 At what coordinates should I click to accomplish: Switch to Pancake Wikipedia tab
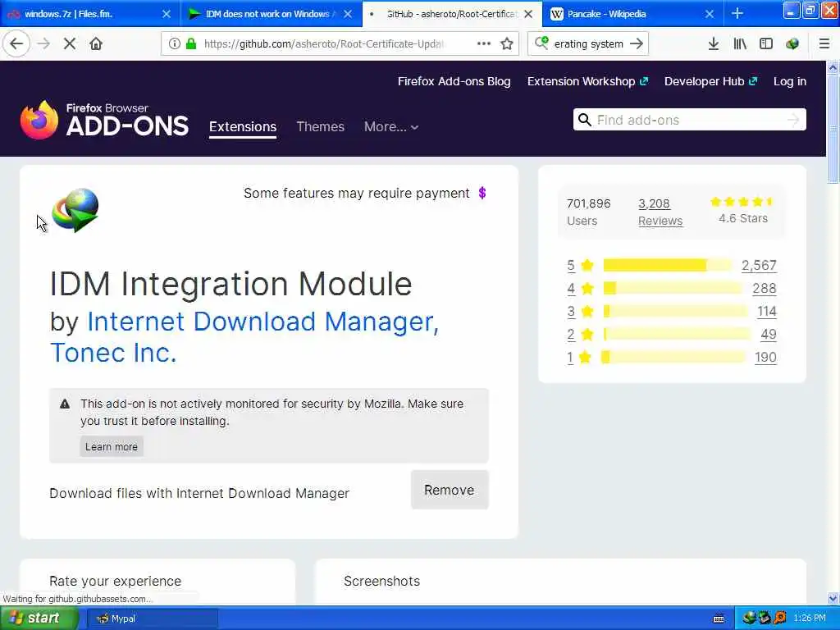[632, 14]
